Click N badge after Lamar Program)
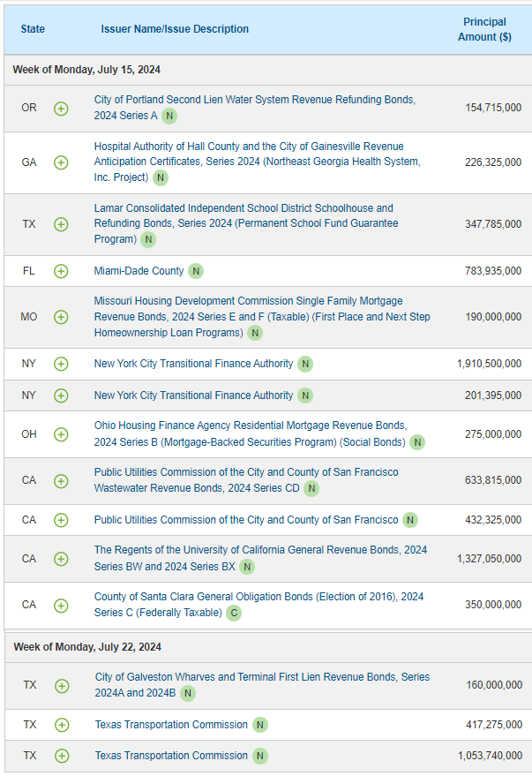 tap(148, 239)
